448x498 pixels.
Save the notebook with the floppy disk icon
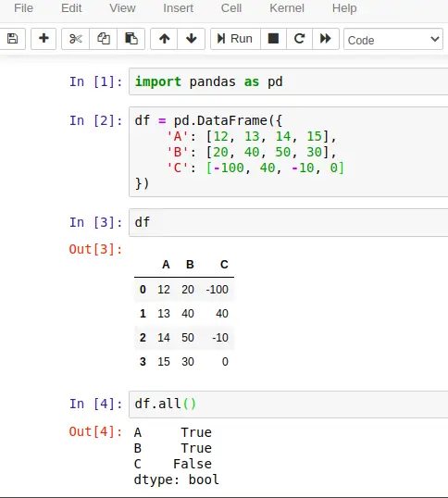tap(12, 39)
